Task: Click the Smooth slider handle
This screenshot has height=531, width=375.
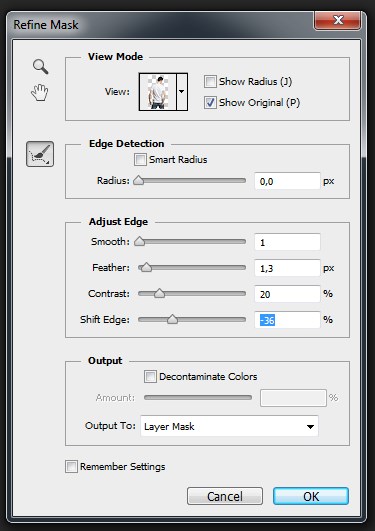Action: [140, 241]
